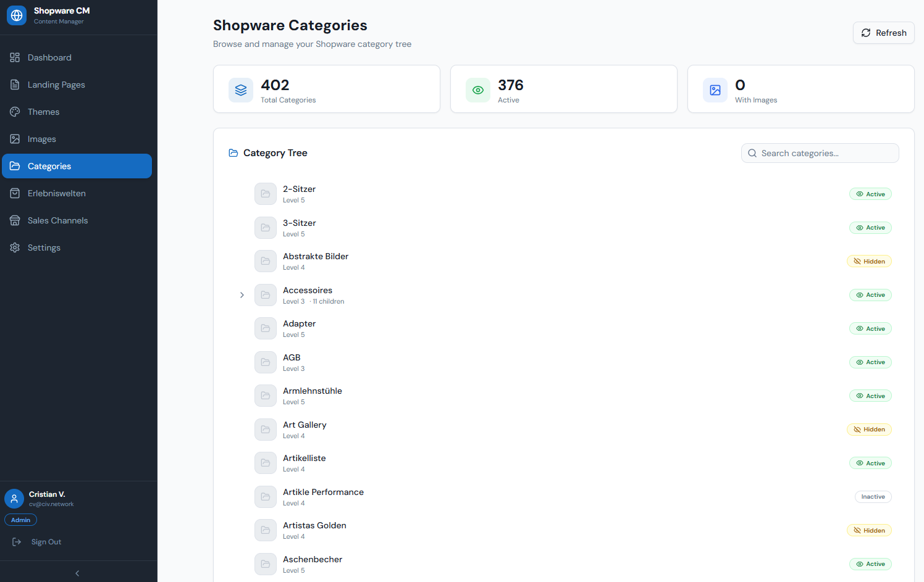Open Themes section in sidebar
The image size is (924, 582).
77,112
